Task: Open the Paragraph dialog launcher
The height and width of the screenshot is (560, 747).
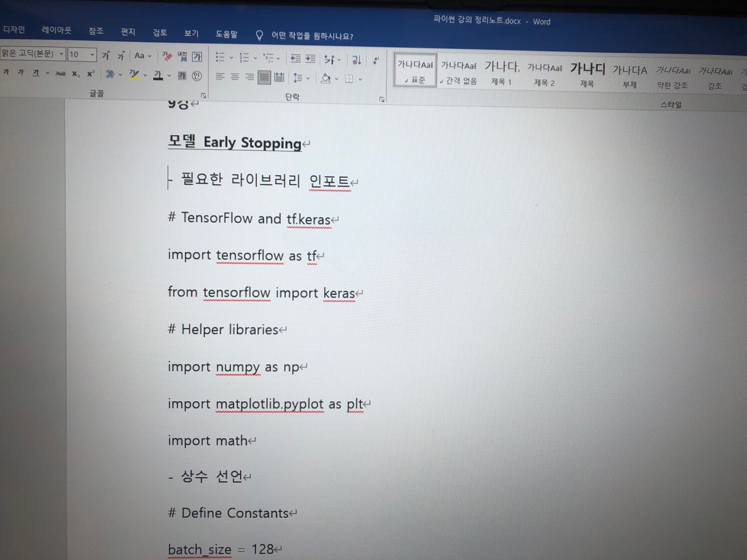Action: click(x=382, y=99)
